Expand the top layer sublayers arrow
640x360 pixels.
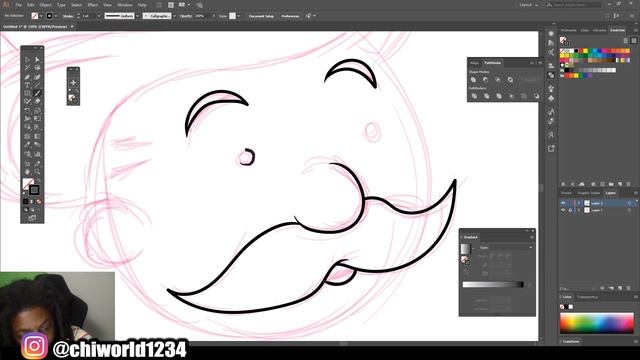pyautogui.click(x=579, y=203)
